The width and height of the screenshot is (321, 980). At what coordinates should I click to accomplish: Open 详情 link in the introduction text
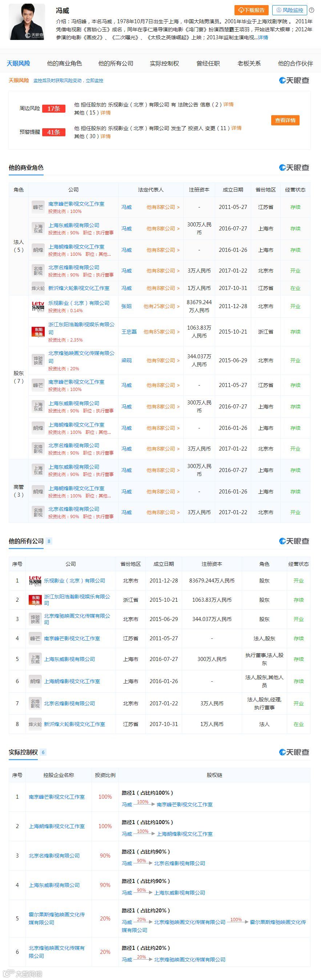coord(263,37)
